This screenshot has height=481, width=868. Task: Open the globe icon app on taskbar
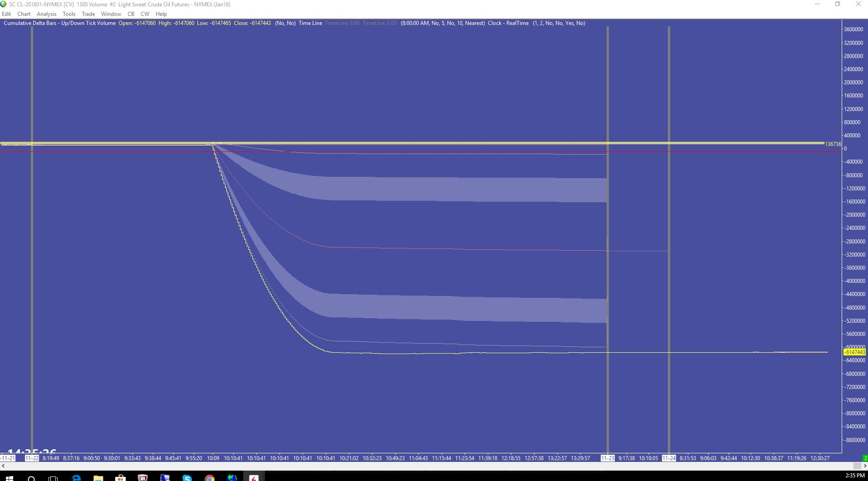[232, 478]
